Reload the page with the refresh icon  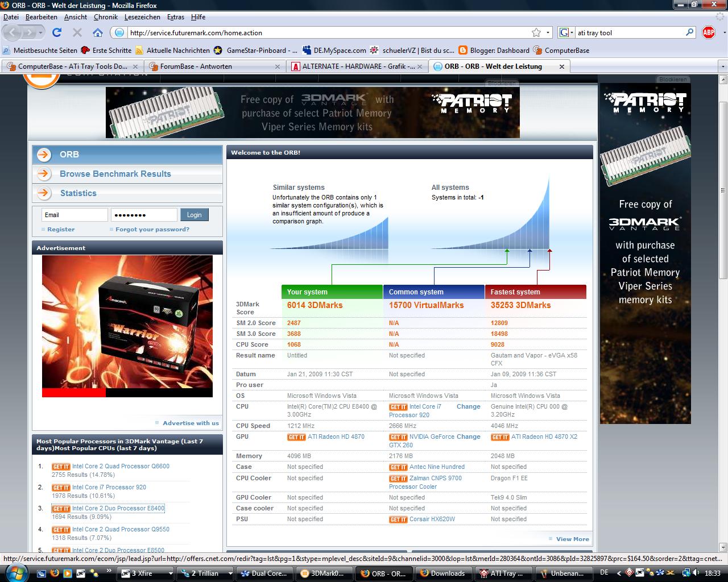click(x=57, y=32)
